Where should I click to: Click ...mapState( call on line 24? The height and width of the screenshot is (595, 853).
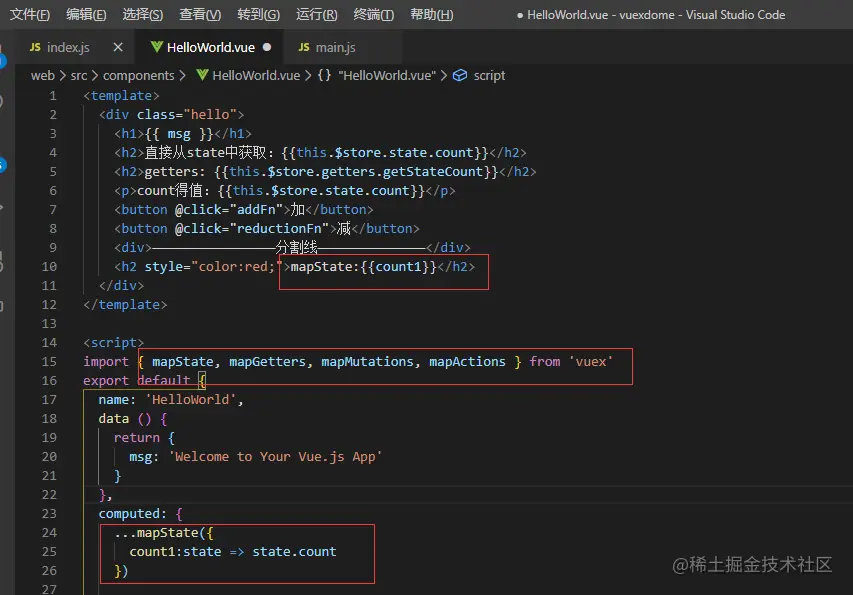[x=160, y=533]
